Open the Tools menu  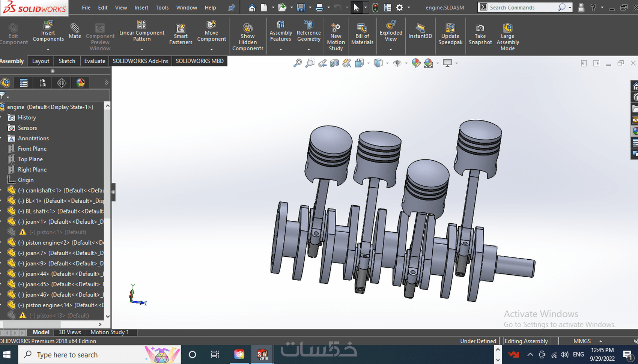[162, 8]
